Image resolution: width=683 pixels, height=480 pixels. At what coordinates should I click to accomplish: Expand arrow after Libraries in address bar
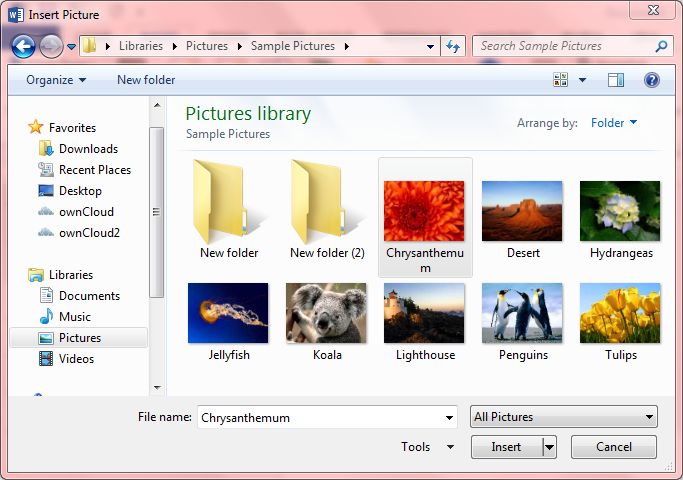(175, 46)
